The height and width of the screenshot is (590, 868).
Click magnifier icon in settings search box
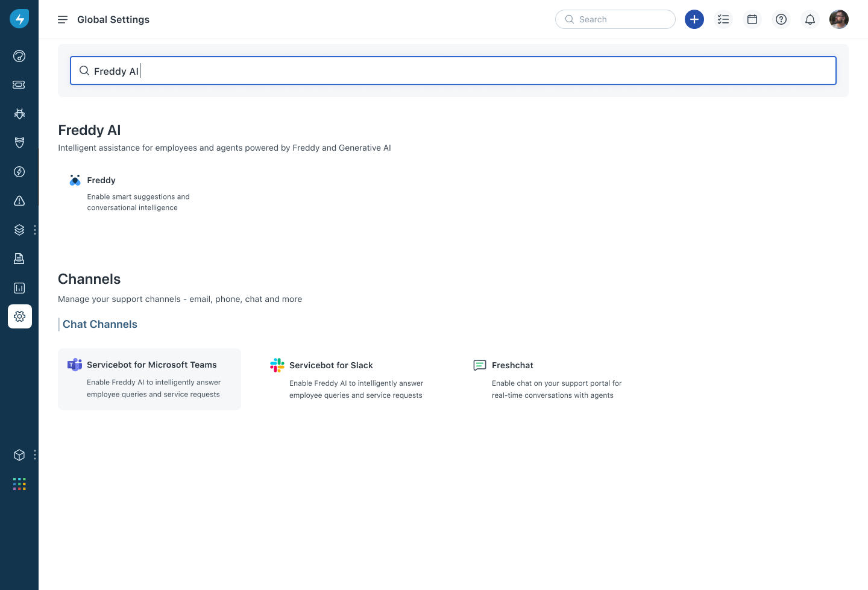click(84, 71)
